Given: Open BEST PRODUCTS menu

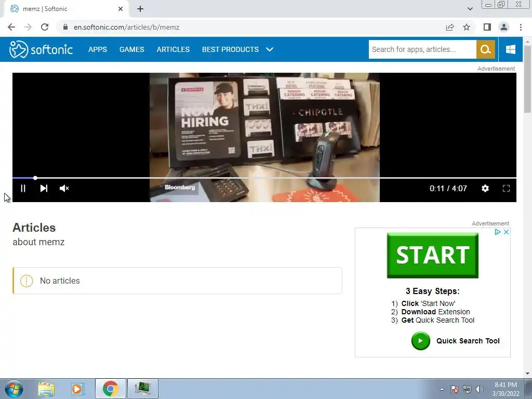Looking at the screenshot, I should pyautogui.click(x=230, y=49).
